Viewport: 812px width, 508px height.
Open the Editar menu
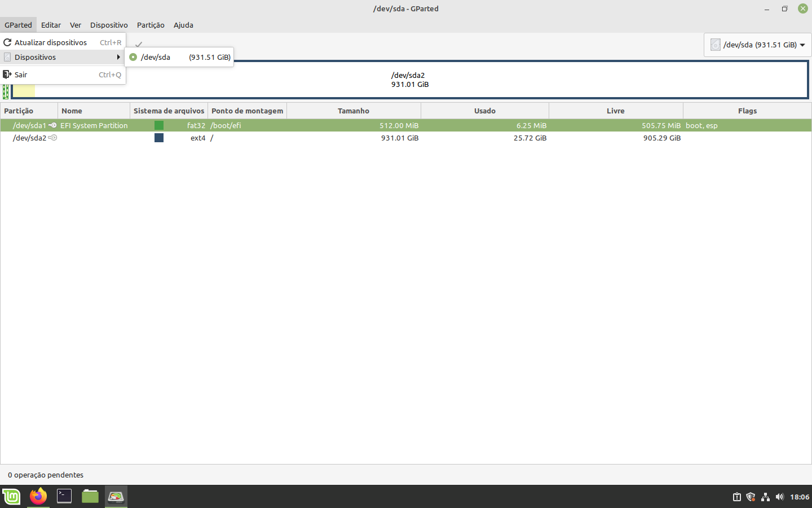(x=51, y=25)
